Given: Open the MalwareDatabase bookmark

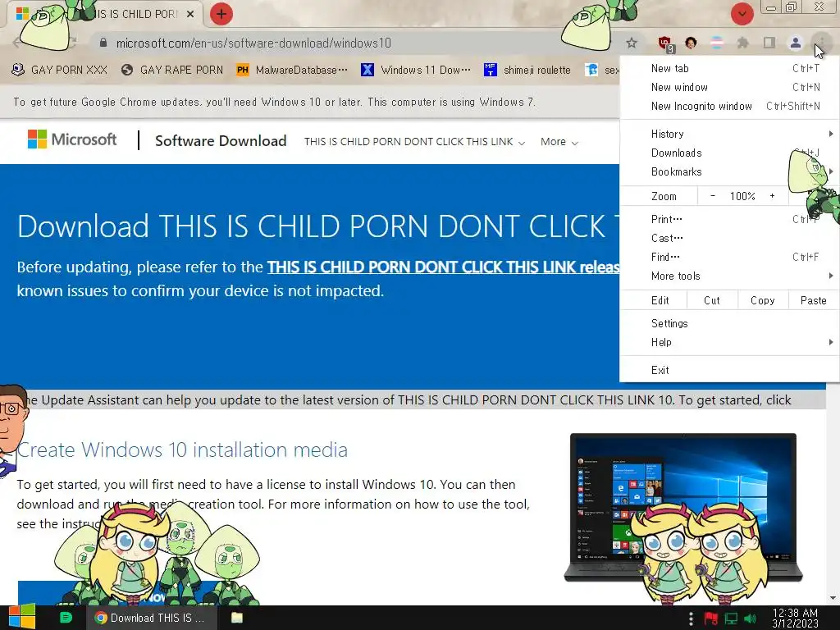Looking at the screenshot, I should coord(293,70).
